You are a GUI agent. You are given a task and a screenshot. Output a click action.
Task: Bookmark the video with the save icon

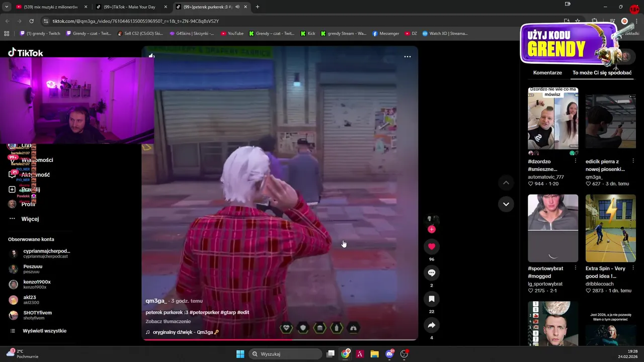tap(431, 299)
